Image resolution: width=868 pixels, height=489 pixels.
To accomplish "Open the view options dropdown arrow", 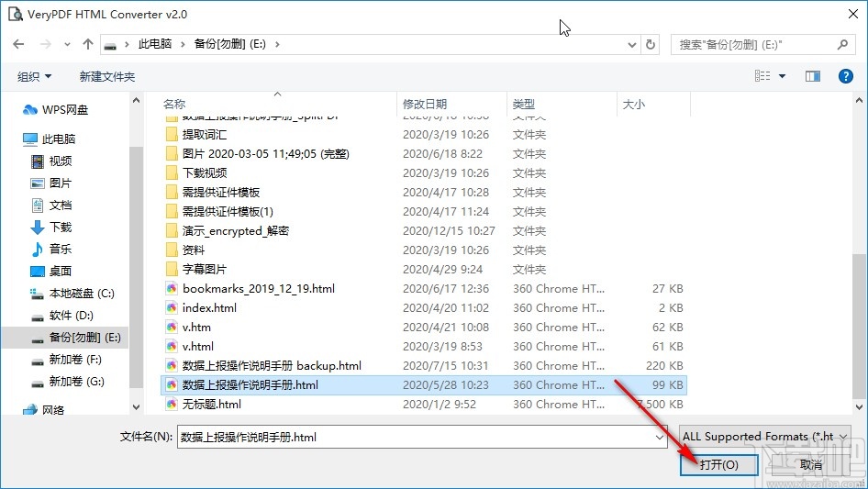I will point(782,76).
